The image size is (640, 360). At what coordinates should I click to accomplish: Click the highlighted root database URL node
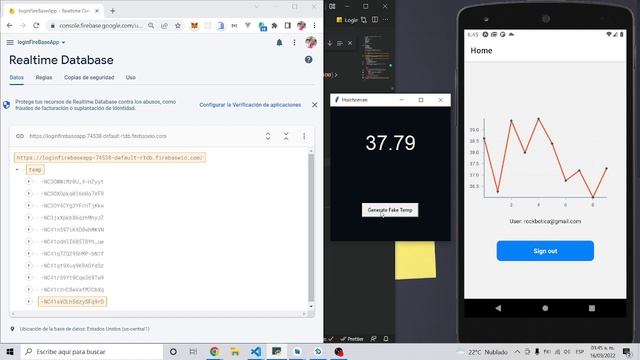coord(110,158)
